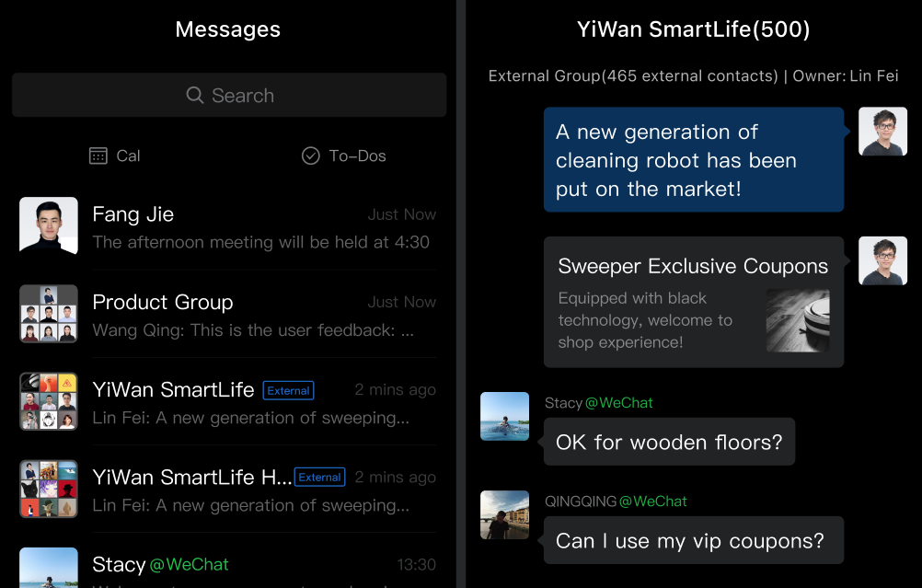This screenshot has height=588, width=922.
Task: Select 'Wang Qing: This is the user feedback' preview
Action: click(x=253, y=329)
